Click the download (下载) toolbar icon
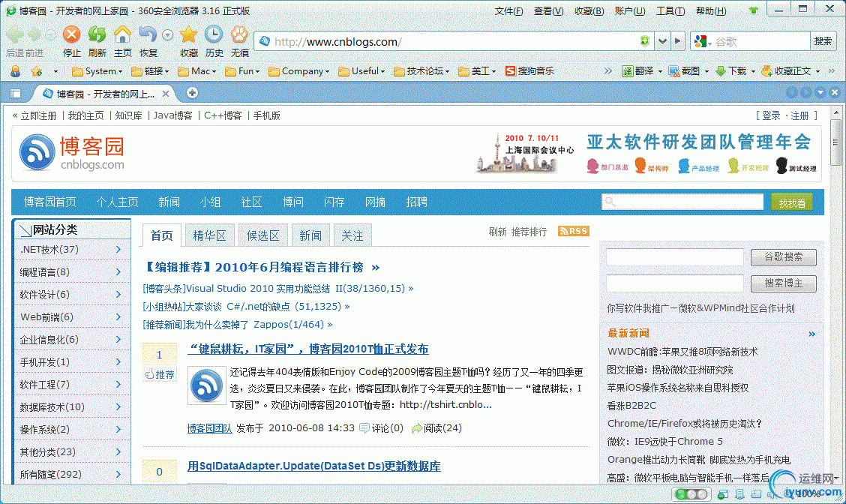 click(720, 71)
